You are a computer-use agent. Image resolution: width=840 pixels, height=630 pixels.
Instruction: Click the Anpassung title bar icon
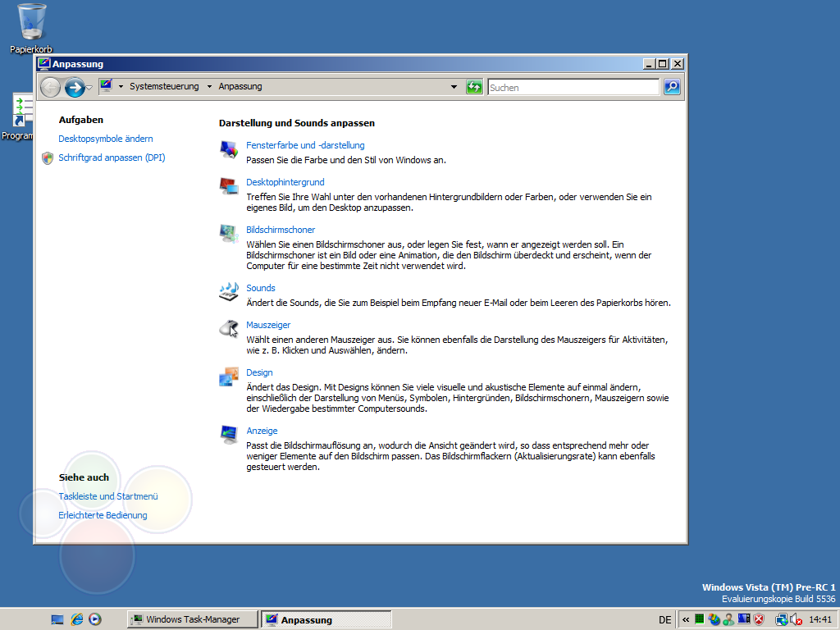[x=44, y=64]
